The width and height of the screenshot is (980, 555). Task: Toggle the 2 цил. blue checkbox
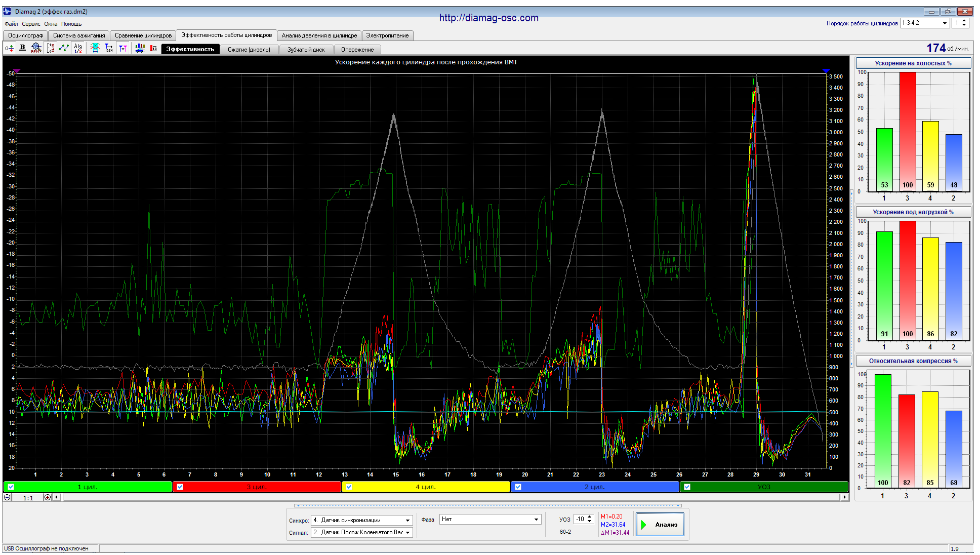point(518,487)
